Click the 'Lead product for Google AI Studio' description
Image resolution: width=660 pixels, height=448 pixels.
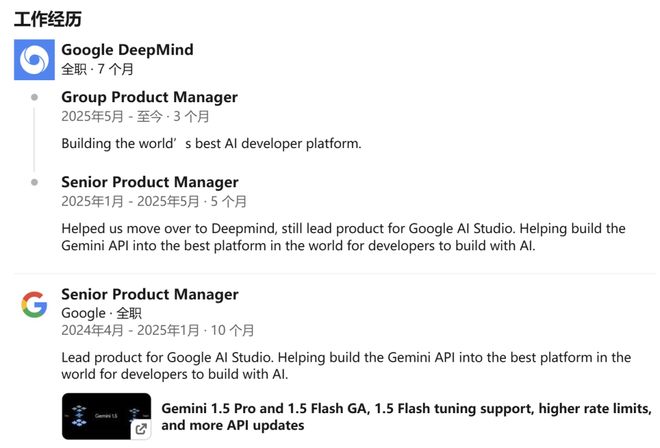(x=346, y=366)
